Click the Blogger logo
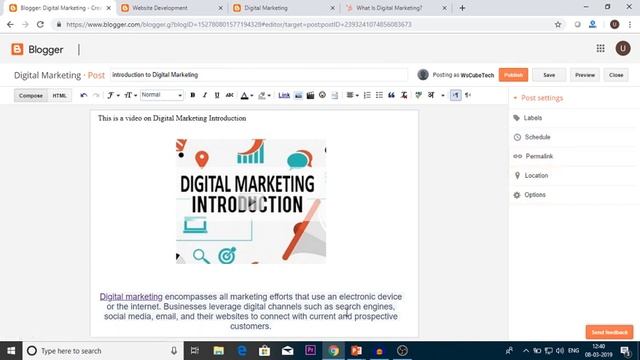640x360 pixels. [x=38, y=49]
